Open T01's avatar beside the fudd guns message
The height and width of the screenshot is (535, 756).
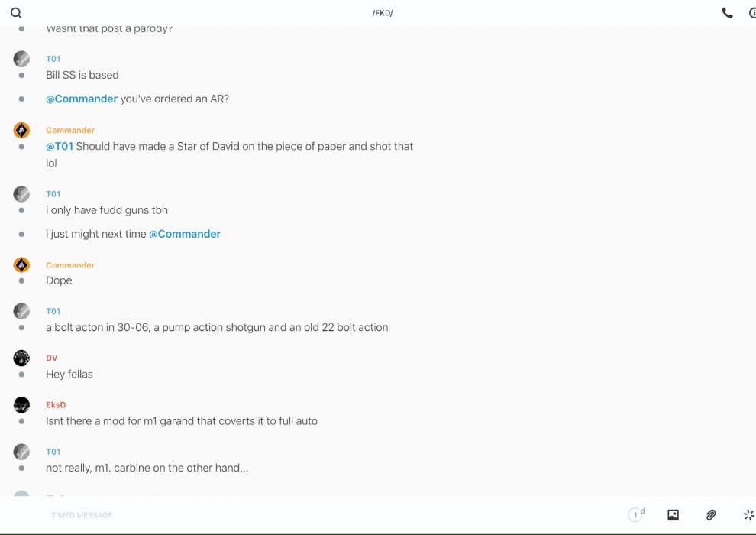pyautogui.click(x=21, y=194)
